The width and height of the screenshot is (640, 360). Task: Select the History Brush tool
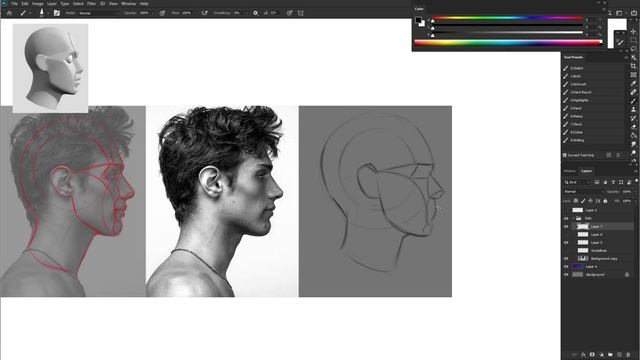(633, 118)
